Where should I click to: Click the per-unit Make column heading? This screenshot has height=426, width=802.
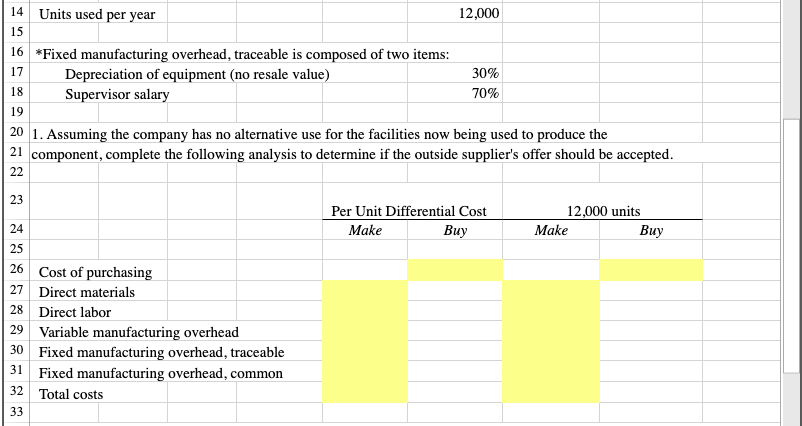click(x=365, y=231)
